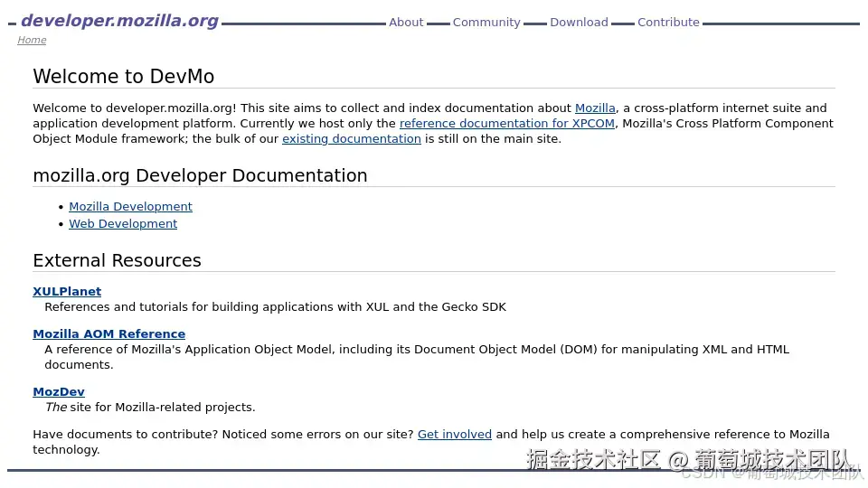Click 'The site for Mozilla-related projects' text
Screen dimensions: 868x488
[150, 408]
